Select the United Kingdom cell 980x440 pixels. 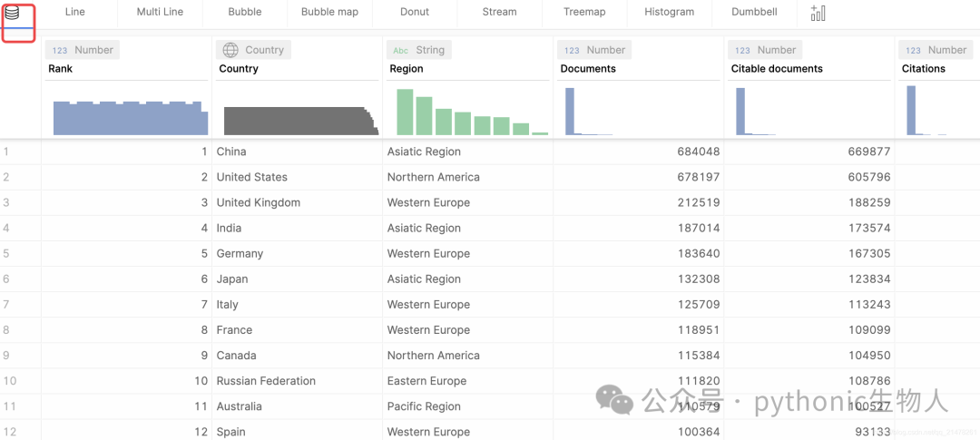(297, 203)
